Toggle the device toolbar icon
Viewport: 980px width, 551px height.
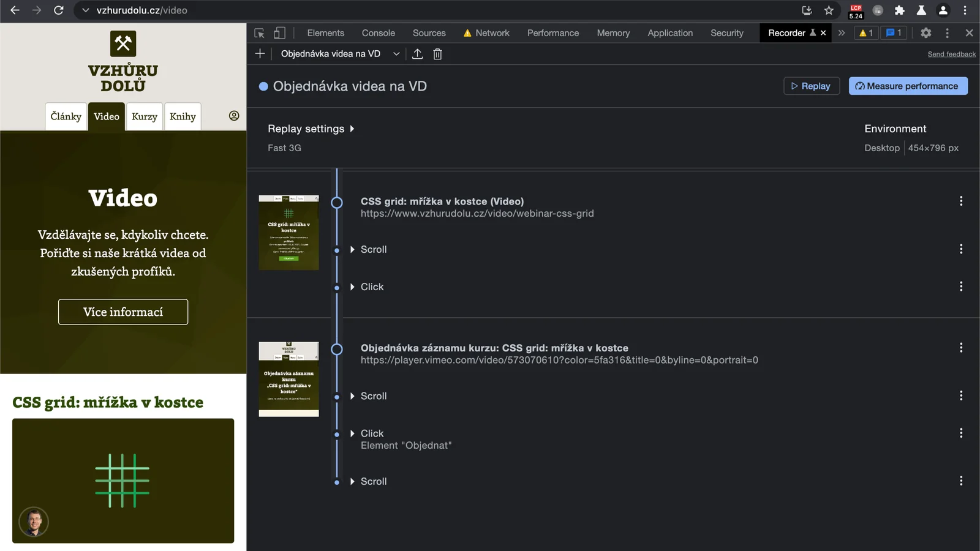click(279, 32)
